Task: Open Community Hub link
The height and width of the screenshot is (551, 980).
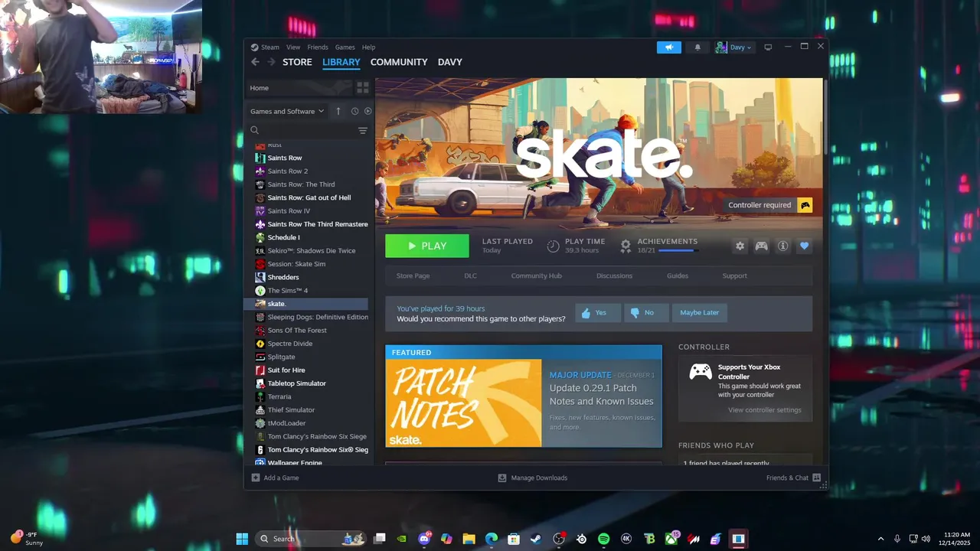Action: pyautogui.click(x=536, y=275)
